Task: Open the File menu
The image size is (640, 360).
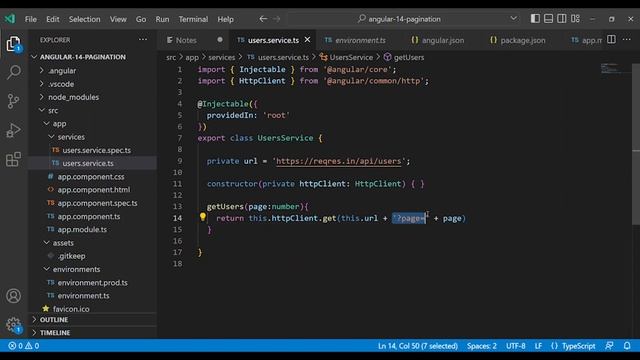Action: (31, 19)
